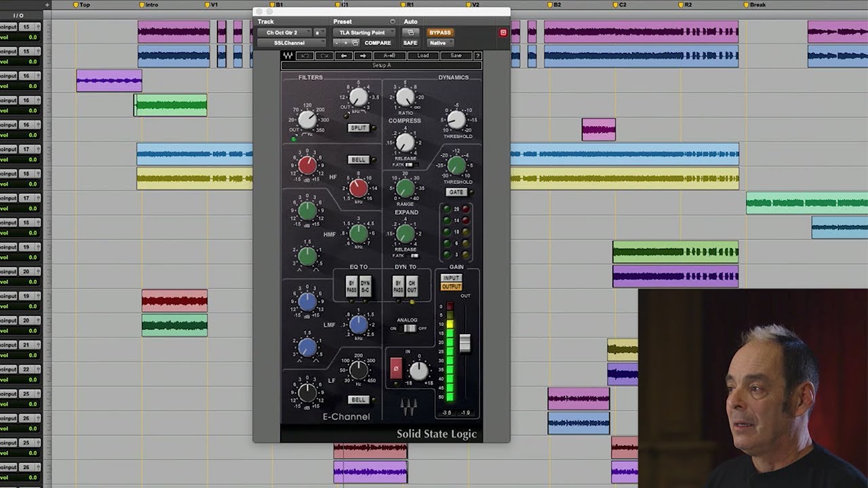Click the Setup A preset name bar
This screenshot has width=868, height=488.
(382, 66)
